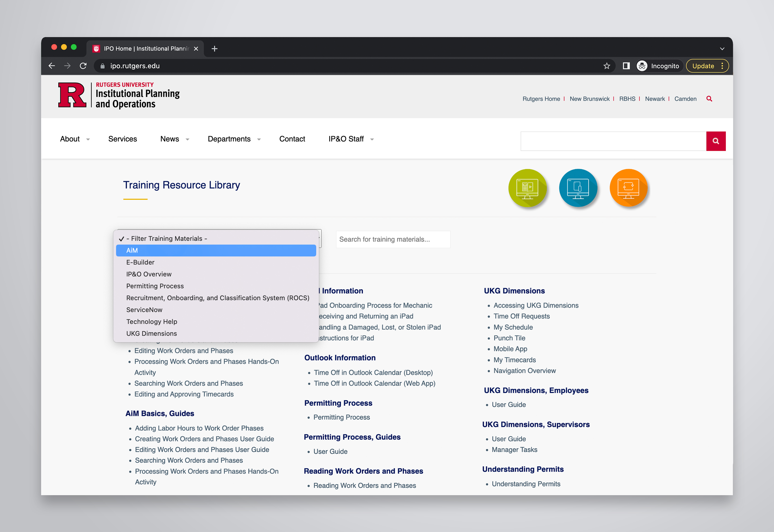
Task: Open Time Off in Outlook Calendar (Desktop)
Action: [373, 373]
